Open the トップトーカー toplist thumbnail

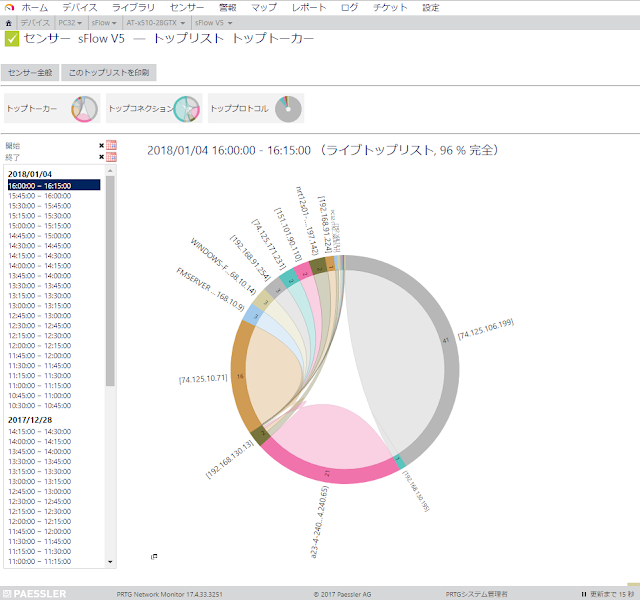[x=52, y=109]
